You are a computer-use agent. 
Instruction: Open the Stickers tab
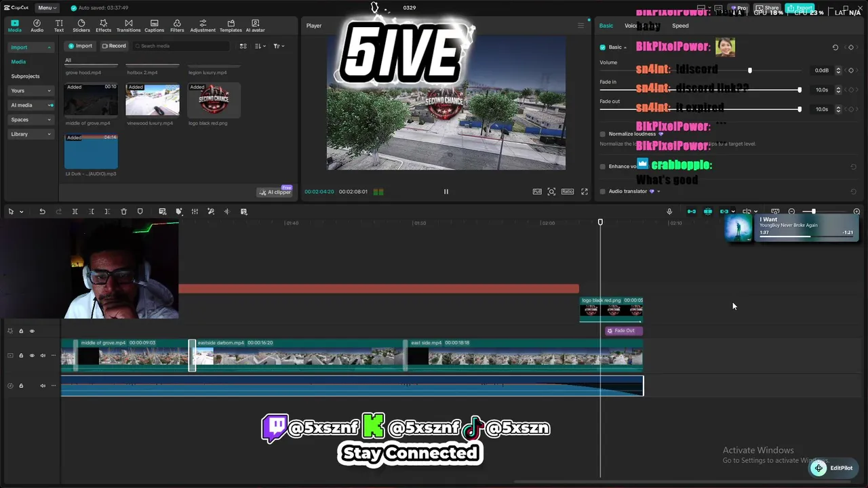click(81, 26)
